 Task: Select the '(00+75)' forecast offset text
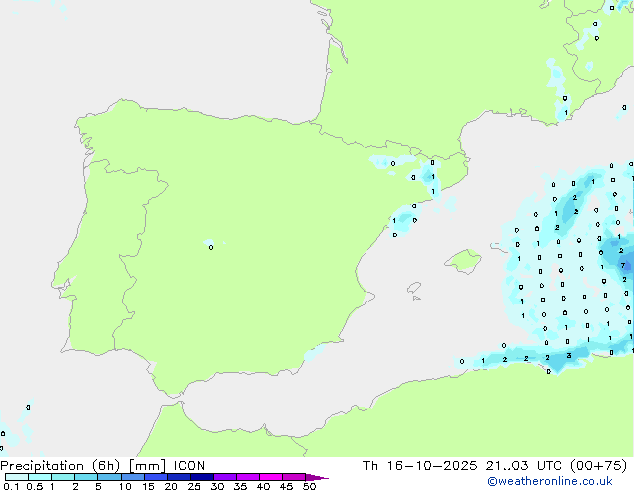point(598,466)
